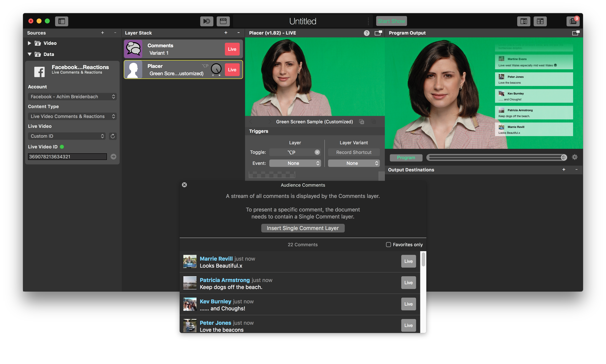Click Insert Single Comment Layer button
The image size is (606, 364).
click(x=303, y=228)
